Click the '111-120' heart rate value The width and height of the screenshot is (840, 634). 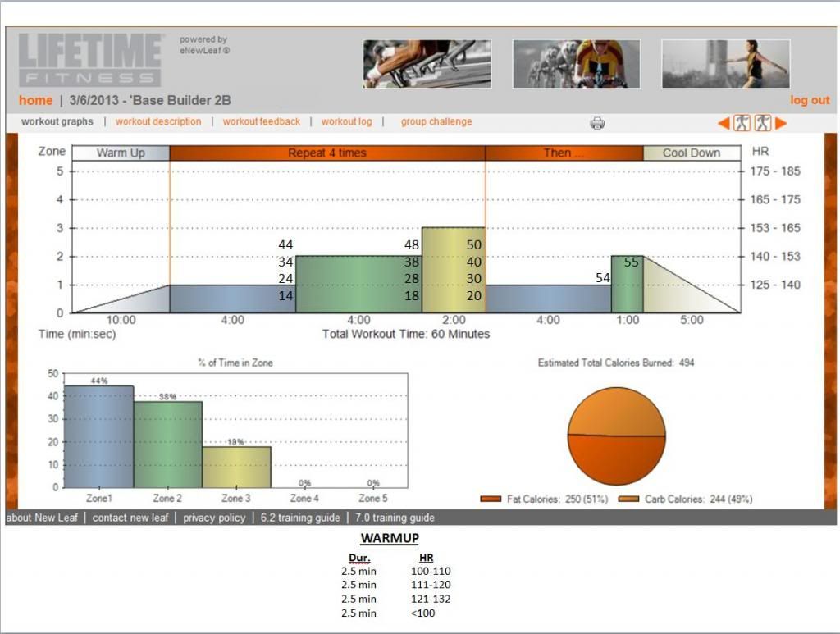tap(431, 585)
